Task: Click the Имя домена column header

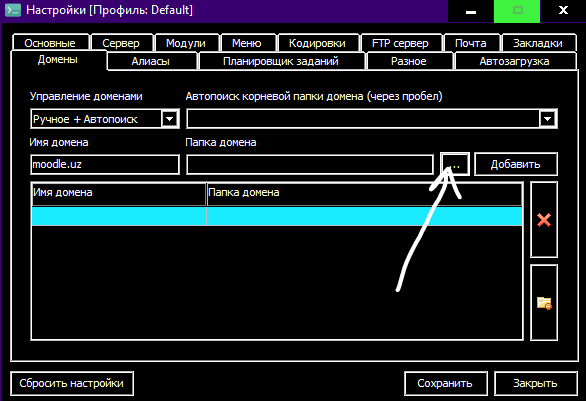Action: pos(119,194)
